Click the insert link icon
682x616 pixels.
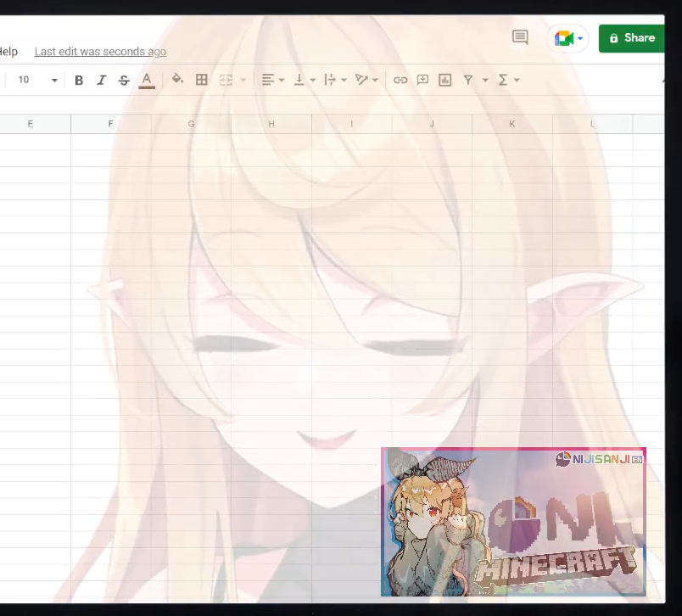click(x=400, y=80)
